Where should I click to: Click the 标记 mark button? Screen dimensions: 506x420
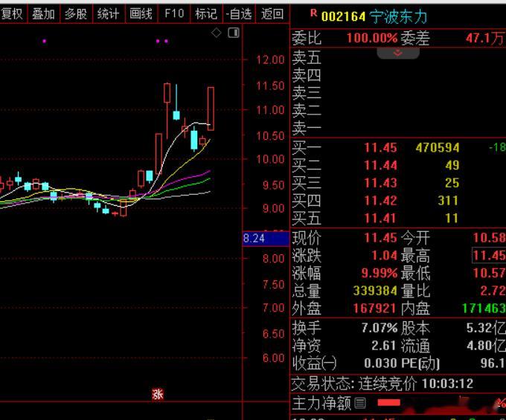[206, 13]
